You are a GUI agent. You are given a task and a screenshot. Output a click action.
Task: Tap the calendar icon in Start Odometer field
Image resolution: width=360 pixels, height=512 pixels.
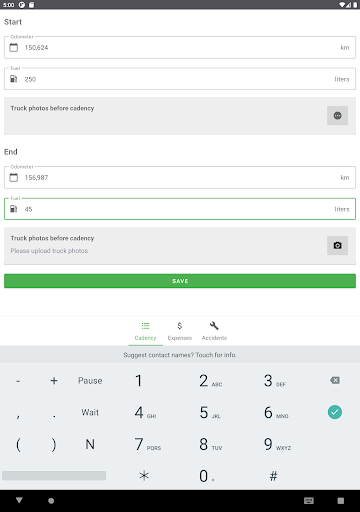click(x=14, y=47)
